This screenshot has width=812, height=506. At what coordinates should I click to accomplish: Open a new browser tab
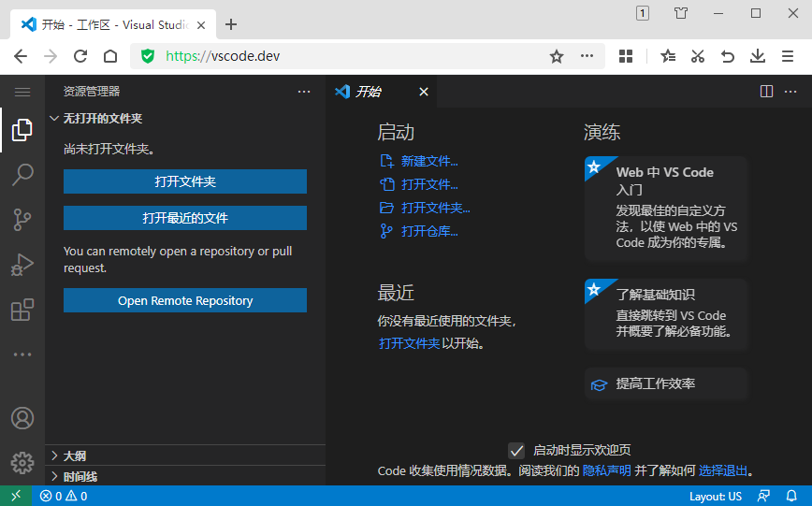pos(231,24)
